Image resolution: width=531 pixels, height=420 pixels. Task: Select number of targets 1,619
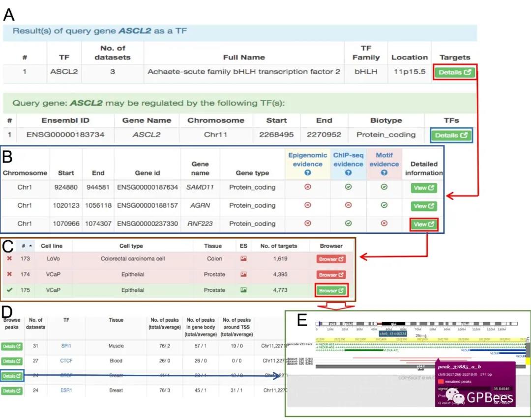pos(280,258)
